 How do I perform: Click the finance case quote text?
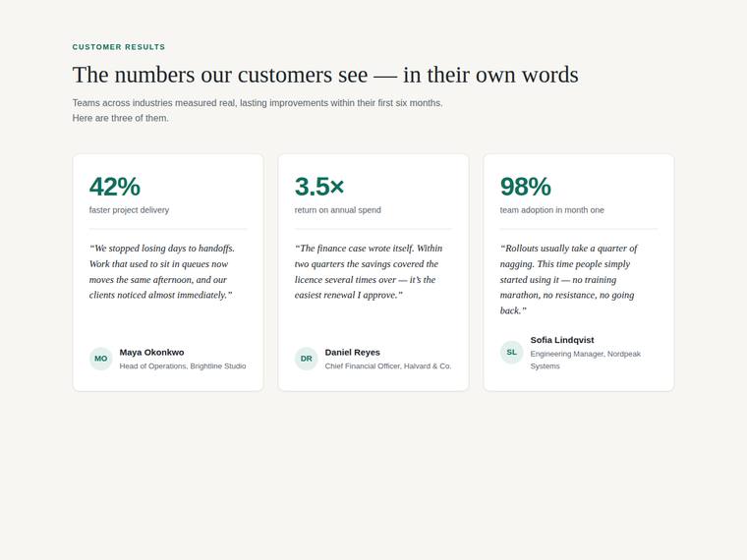point(369,271)
